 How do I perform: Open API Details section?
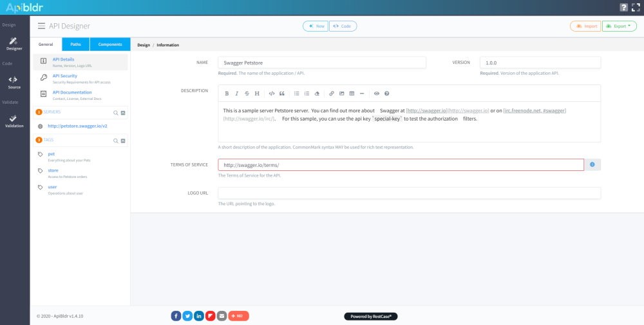pos(80,62)
